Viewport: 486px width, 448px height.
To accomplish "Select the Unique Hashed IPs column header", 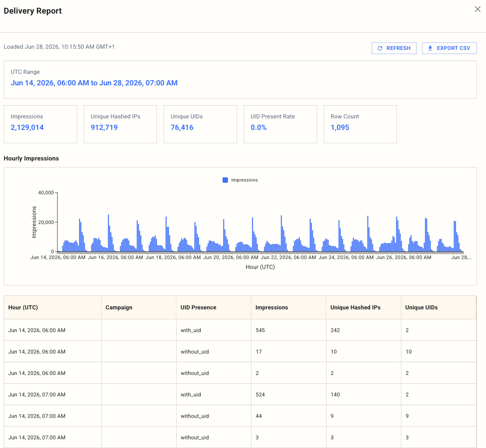I will click(x=363, y=307).
